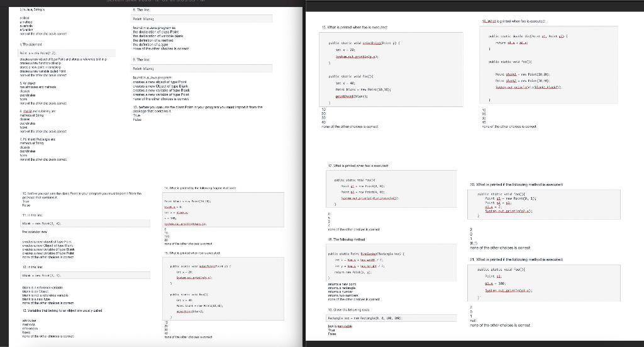Select answer 'a function' for question 3
The width and height of the screenshot is (644, 347).
pos(26,30)
